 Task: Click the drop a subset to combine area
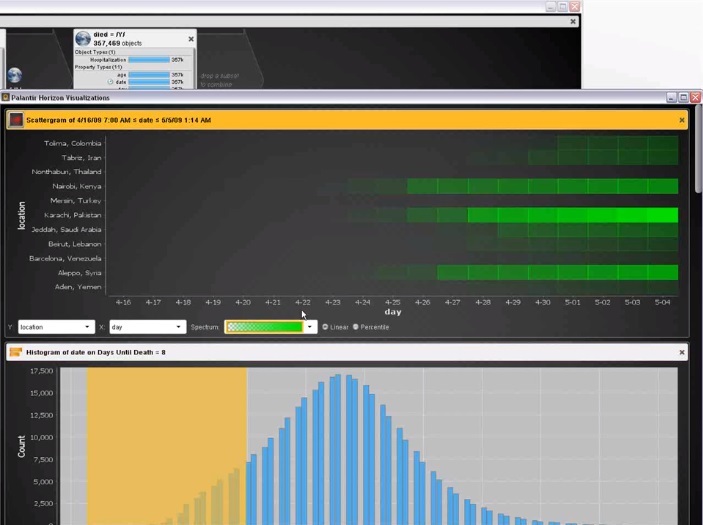point(219,80)
